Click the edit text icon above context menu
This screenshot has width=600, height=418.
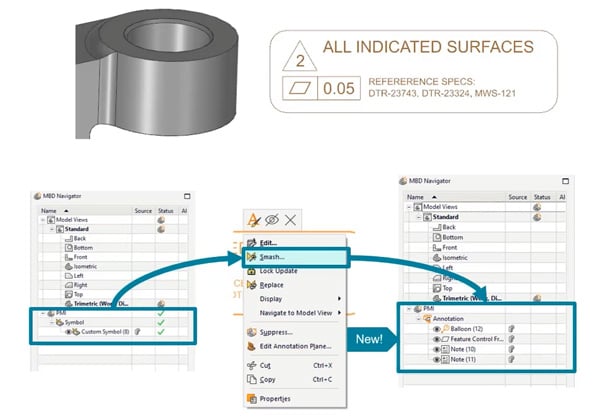[x=253, y=220]
